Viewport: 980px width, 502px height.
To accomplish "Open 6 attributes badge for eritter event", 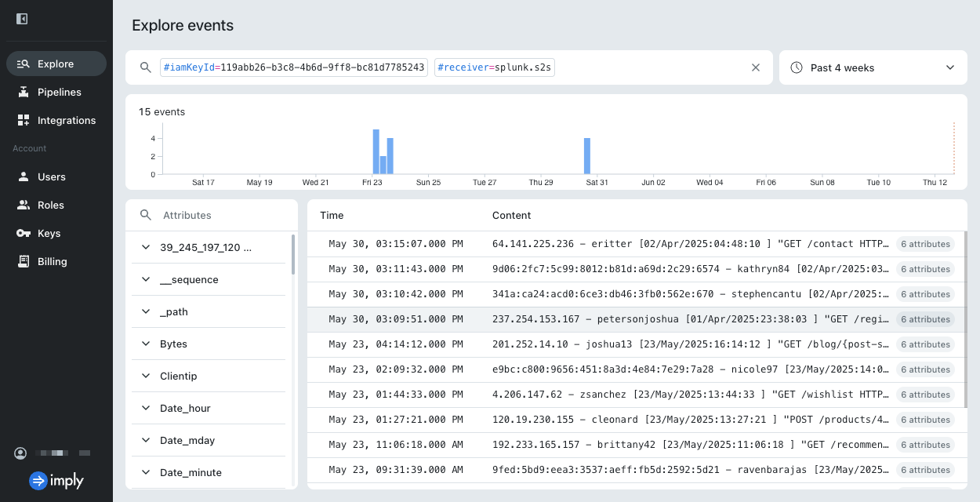I will (925, 244).
